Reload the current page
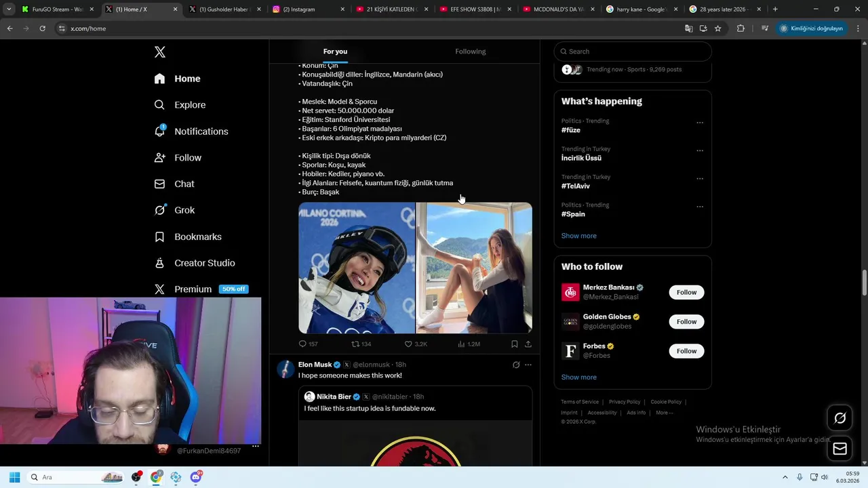 click(42, 28)
